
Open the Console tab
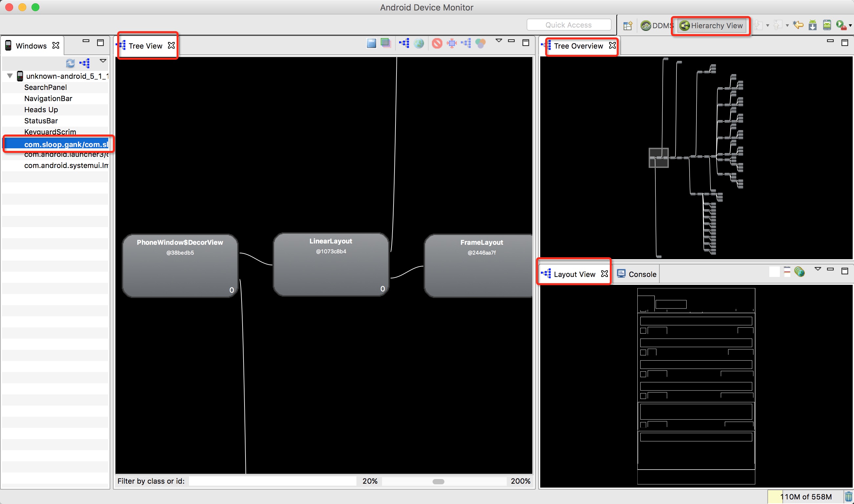pos(637,274)
